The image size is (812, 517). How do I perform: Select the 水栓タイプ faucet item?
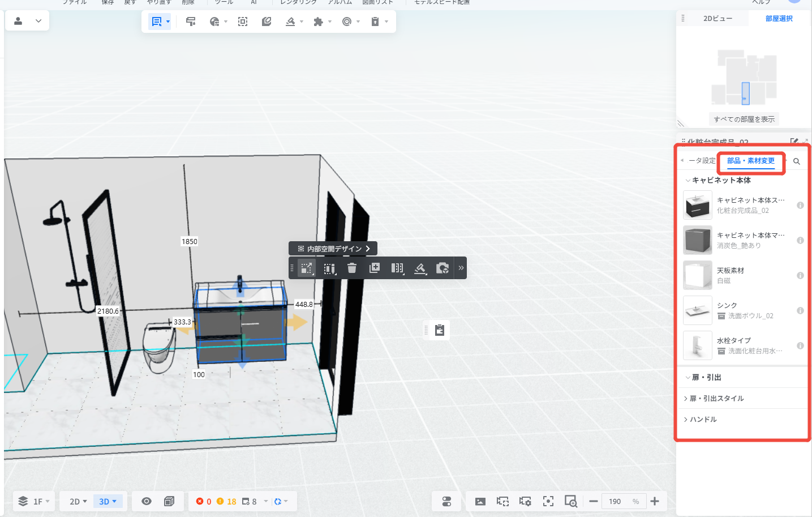[x=744, y=345]
